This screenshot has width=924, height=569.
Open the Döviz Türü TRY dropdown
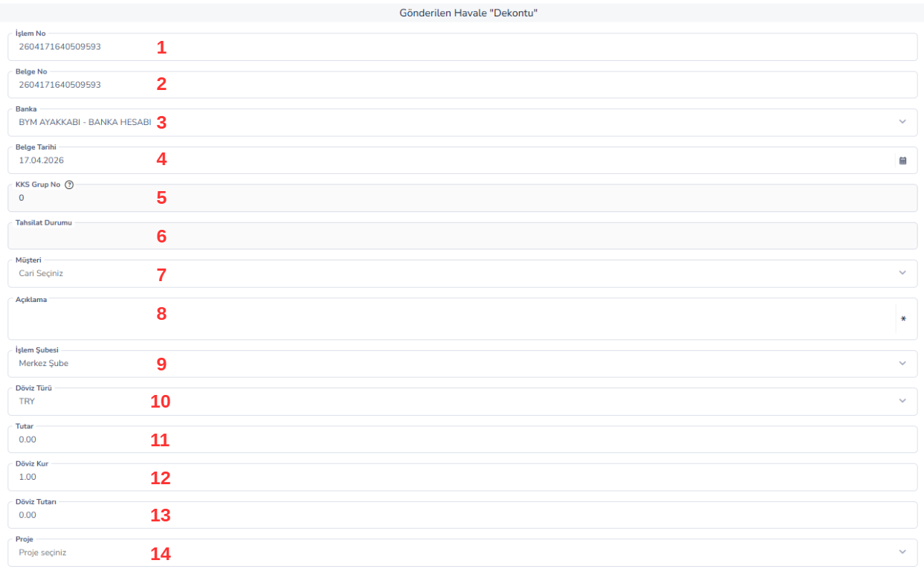tap(462, 401)
